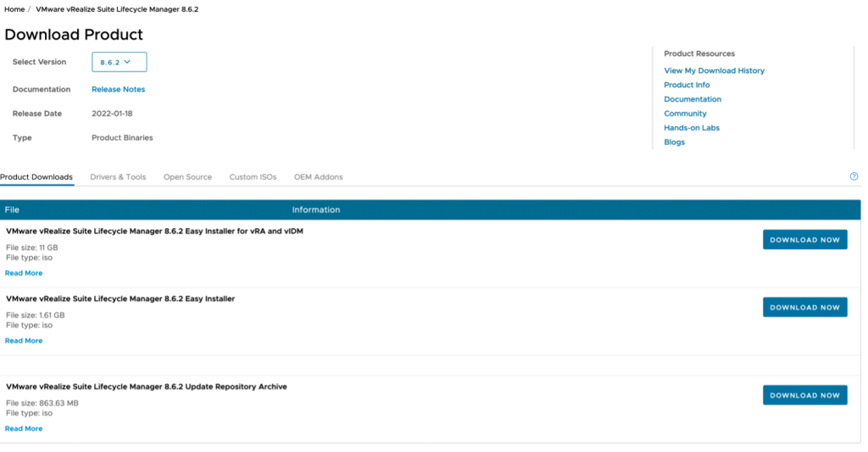
Task: Download the Easy Installer for vRA and vIDM
Action: [x=805, y=240]
